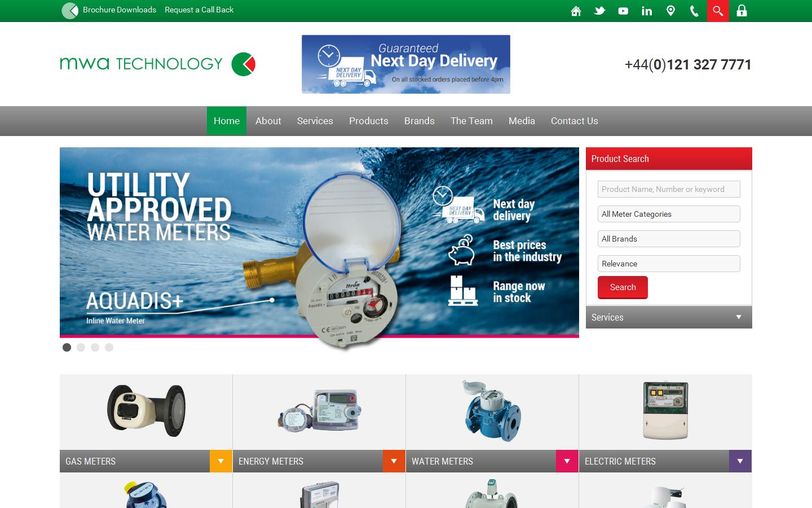Open the LinkedIn icon link

tap(647, 11)
